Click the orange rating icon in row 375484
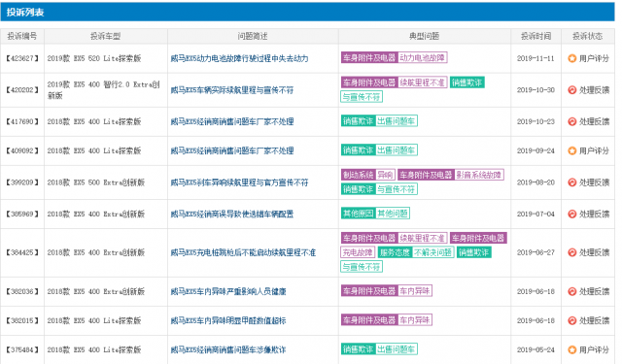 tap(571, 349)
